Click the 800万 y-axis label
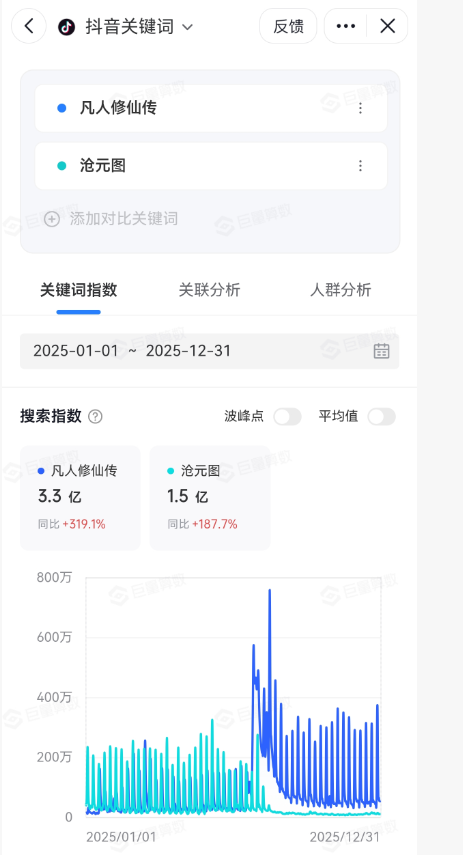463x855 pixels. [x=54, y=577]
